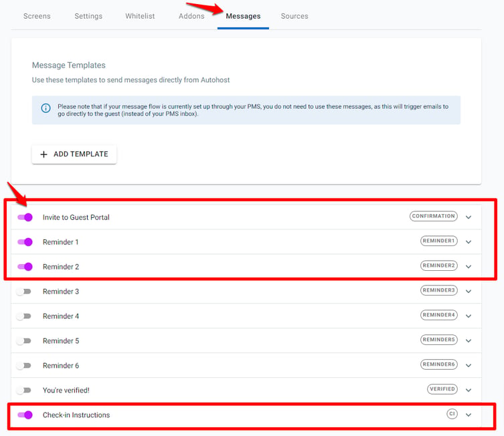Click the Reminder 6 label
Image resolution: width=504 pixels, height=436 pixels.
click(x=61, y=366)
